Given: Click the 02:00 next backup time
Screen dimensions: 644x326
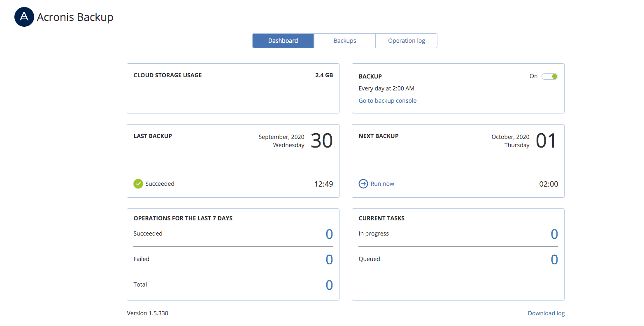Looking at the screenshot, I should 549,184.
